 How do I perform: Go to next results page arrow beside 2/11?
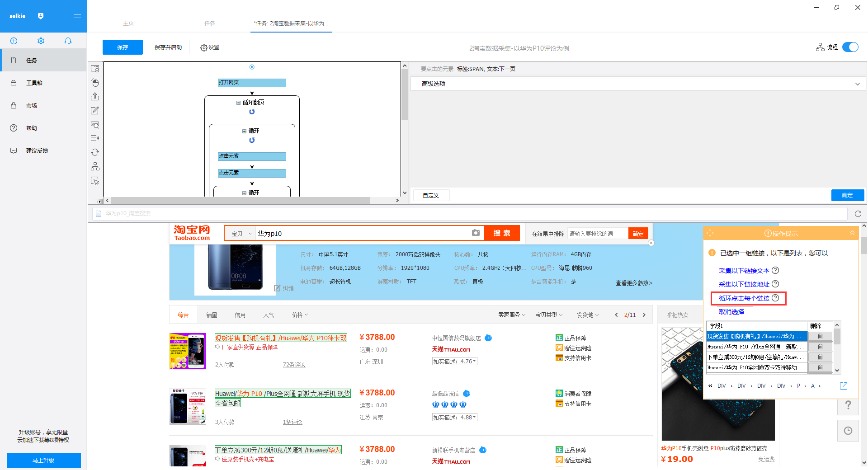click(x=644, y=315)
